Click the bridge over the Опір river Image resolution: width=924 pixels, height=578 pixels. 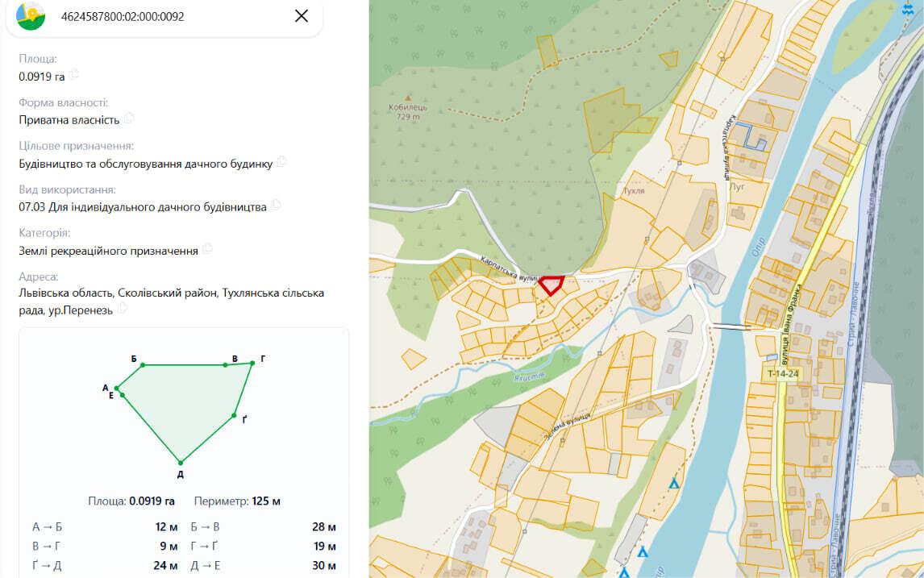730,326
